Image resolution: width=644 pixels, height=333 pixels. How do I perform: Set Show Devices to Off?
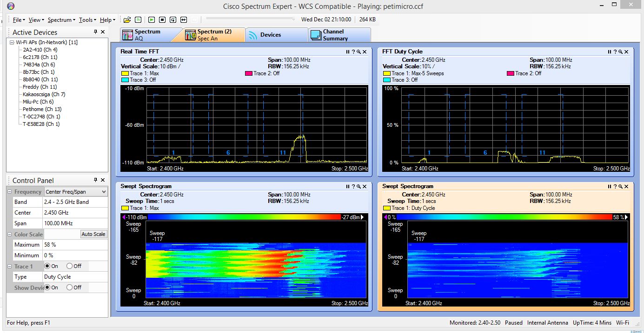pyautogui.click(x=69, y=287)
